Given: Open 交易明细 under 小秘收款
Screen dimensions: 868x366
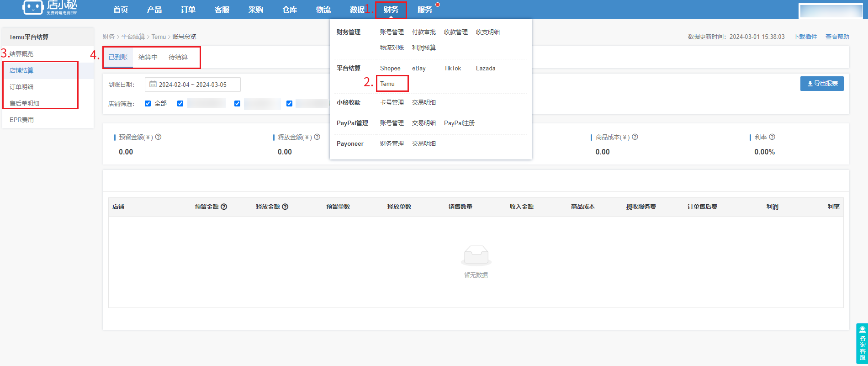Looking at the screenshot, I should coord(424,102).
